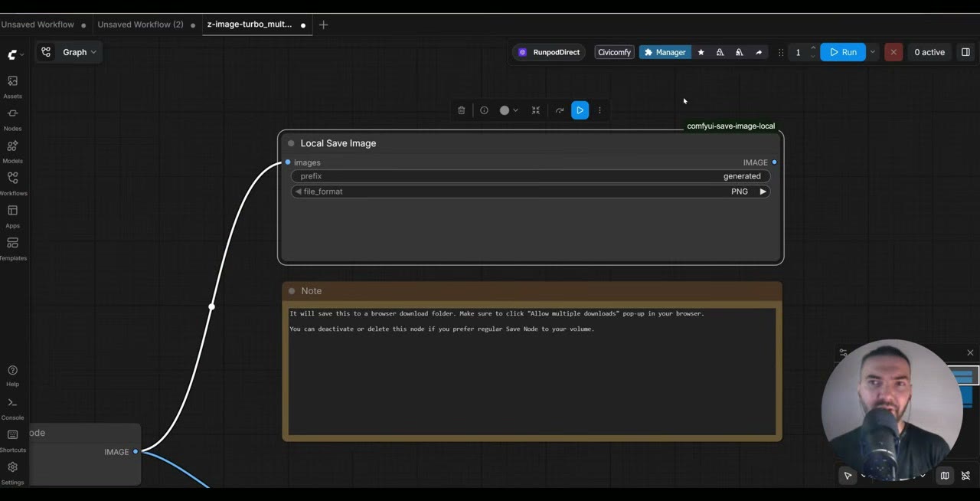The width and height of the screenshot is (980, 501).
Task: Open the ComfyUI logo menu
Action: pos(12,54)
